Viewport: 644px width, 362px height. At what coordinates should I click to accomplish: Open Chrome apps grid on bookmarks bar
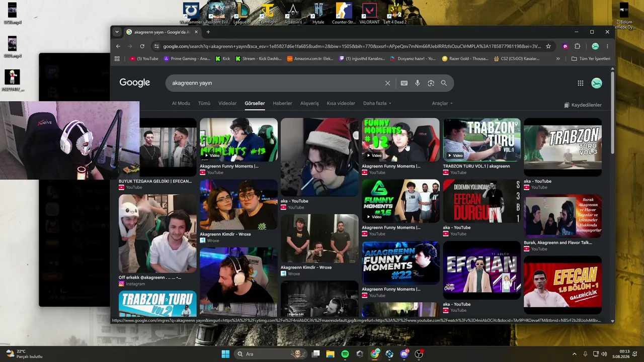point(117,59)
